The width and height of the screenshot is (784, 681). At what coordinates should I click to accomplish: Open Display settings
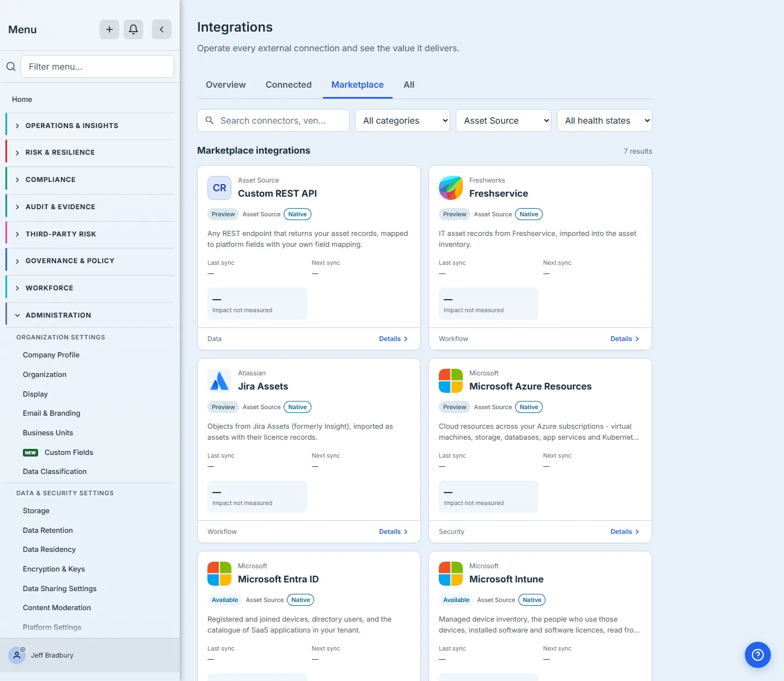(35, 394)
